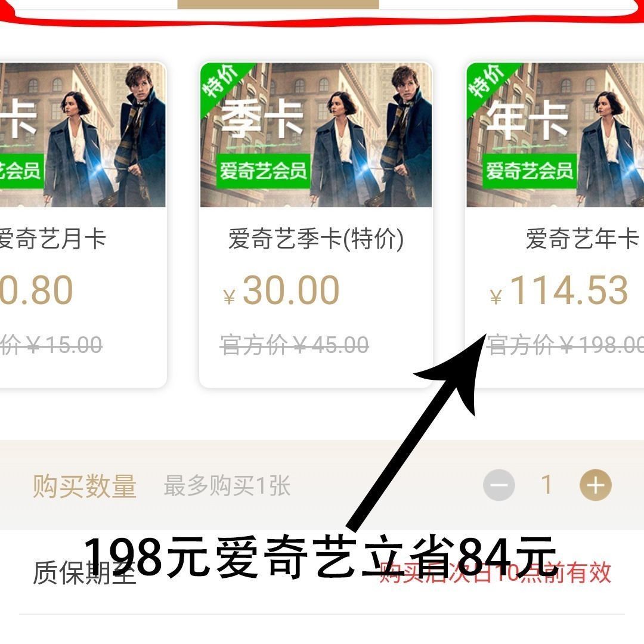Tap the 官方价¥198.00 strikethrough price
Viewport: 644px width, 644px height.
coord(565,345)
